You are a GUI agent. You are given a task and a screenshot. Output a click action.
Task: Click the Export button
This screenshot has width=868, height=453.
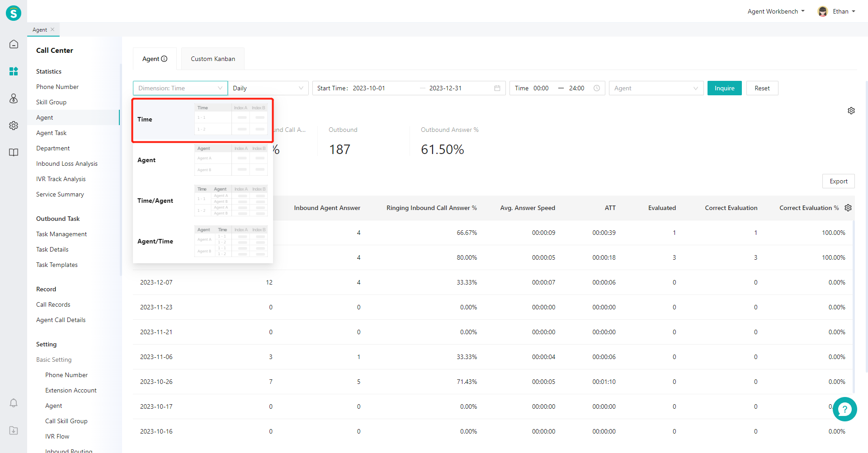pyautogui.click(x=839, y=181)
